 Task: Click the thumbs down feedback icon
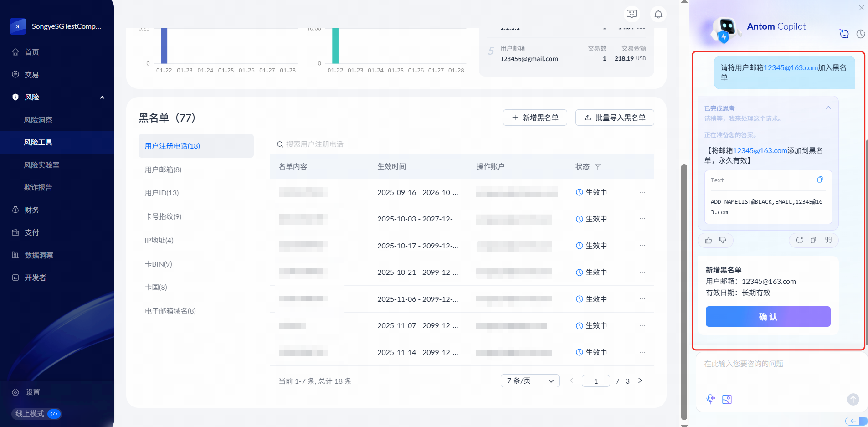(723, 240)
